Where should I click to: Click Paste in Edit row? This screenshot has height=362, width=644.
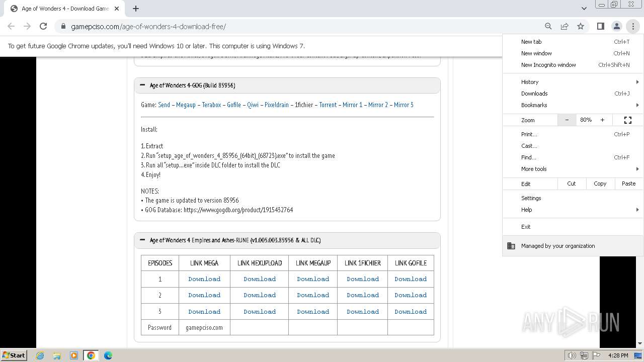(629, 184)
